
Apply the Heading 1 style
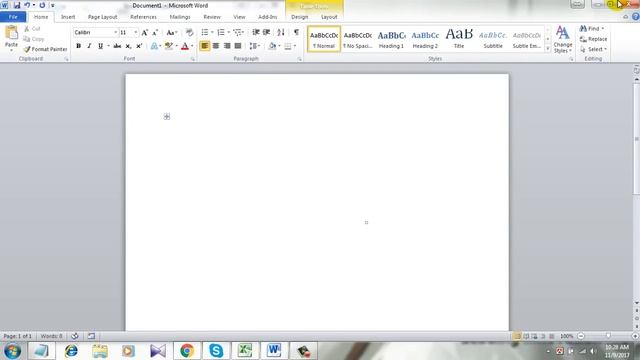tap(391, 39)
